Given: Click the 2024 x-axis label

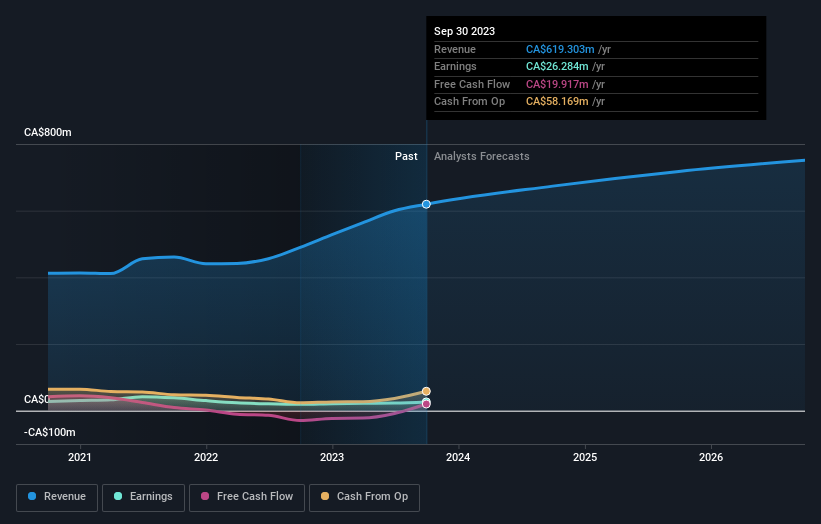Looking at the screenshot, I should [x=458, y=457].
